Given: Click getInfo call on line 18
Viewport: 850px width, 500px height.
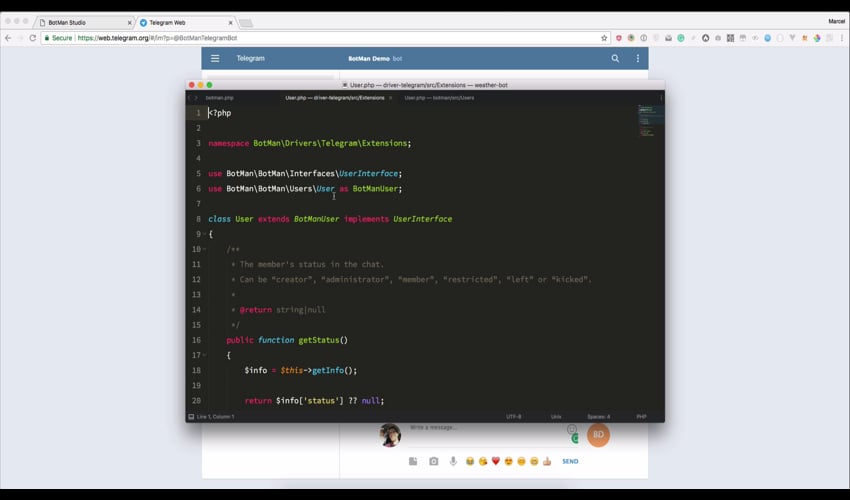Looking at the screenshot, I should click(328, 370).
